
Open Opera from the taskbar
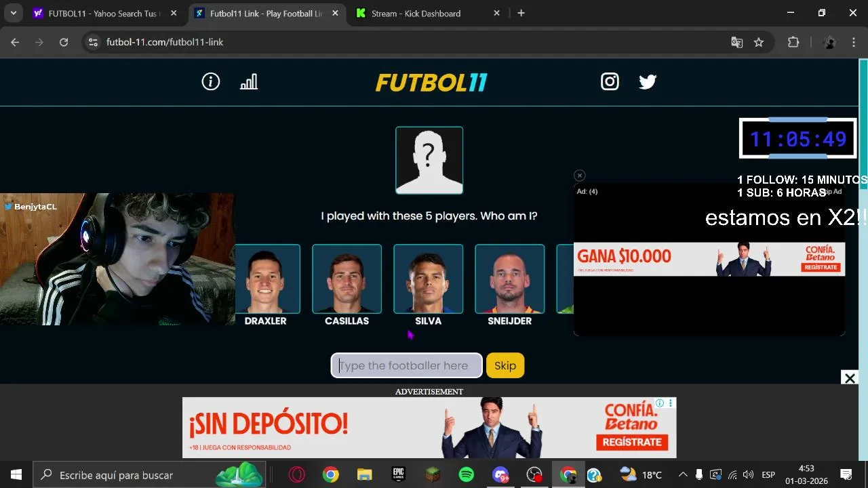click(296, 475)
